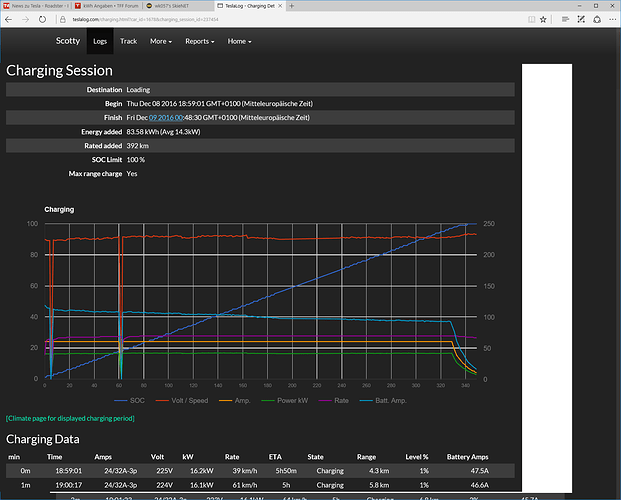
Task: Toggle Volt / Speed legend entry
Action: pos(182,401)
